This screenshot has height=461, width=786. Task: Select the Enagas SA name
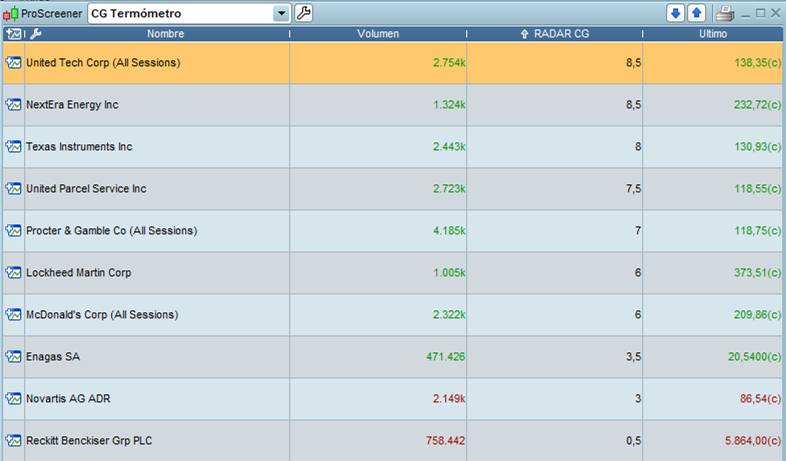pos(53,357)
